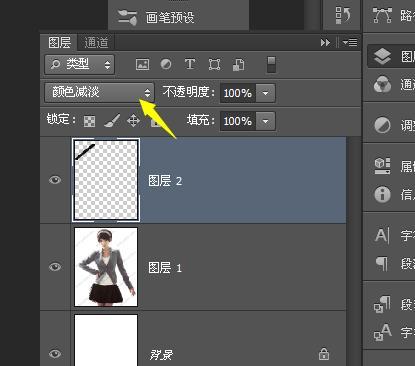Open the 类型 filter dropdown

[x=80, y=64]
